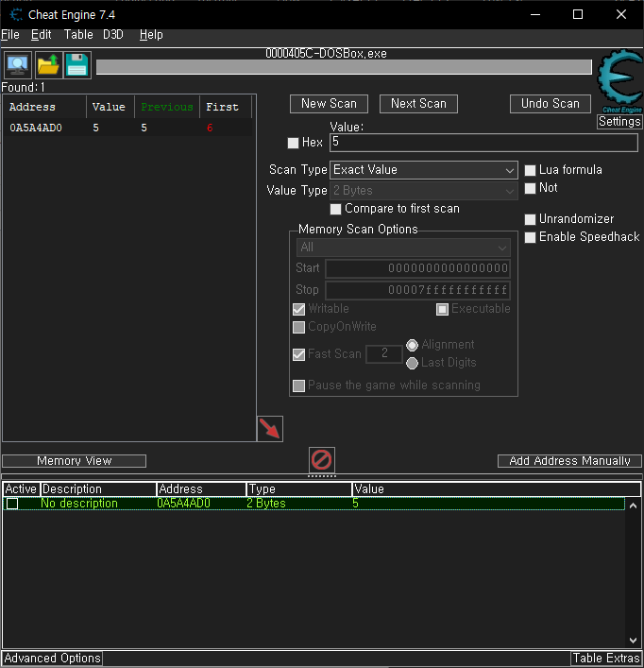This screenshot has height=668, width=644.
Task: Click No description in address list
Action: pyautogui.click(x=79, y=504)
